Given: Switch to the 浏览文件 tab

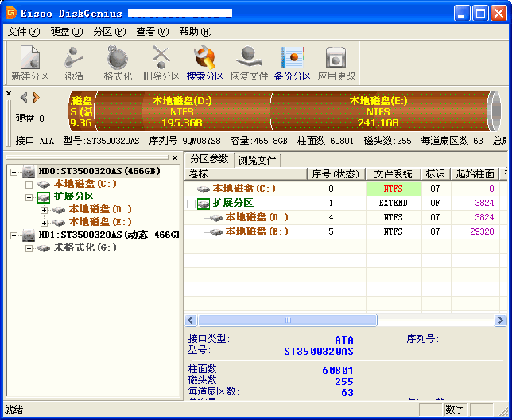Looking at the screenshot, I should pos(258,160).
